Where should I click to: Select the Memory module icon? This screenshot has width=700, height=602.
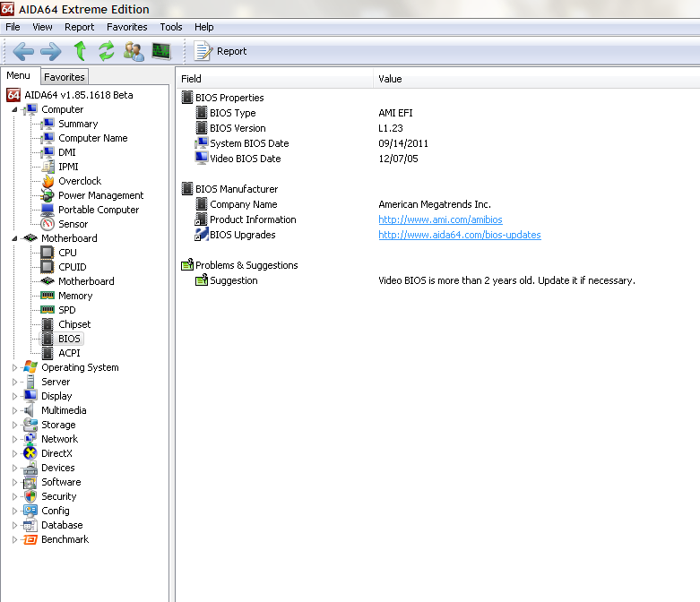coord(48,296)
